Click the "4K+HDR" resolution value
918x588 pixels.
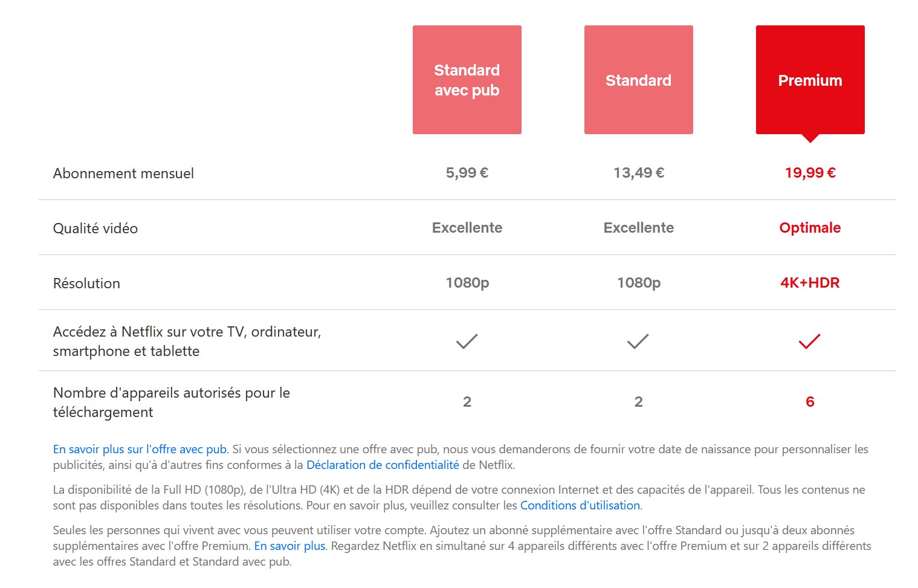pyautogui.click(x=810, y=283)
